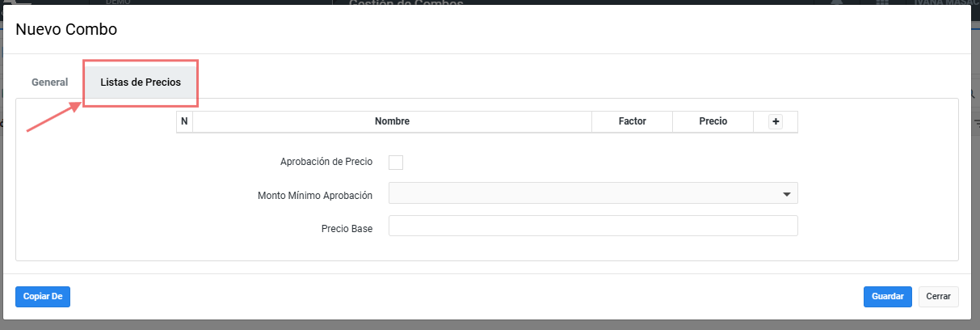Click the notification bell icon in the top bar
980x330 pixels.
coord(837,3)
